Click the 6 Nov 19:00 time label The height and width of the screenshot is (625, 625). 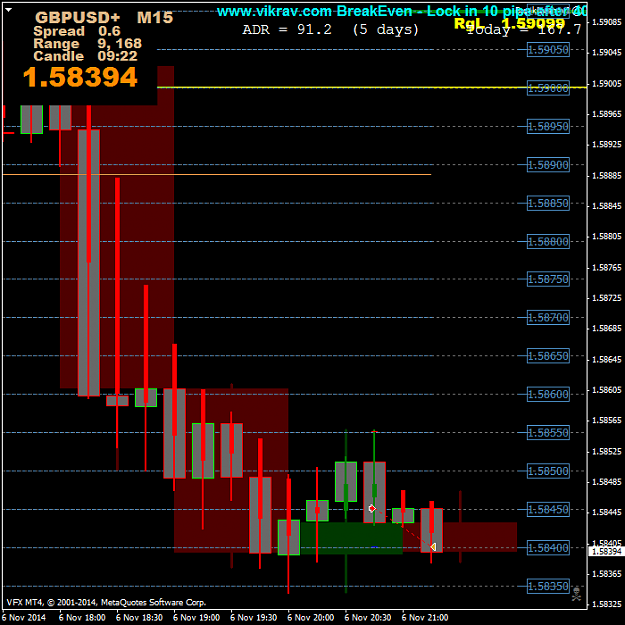click(x=197, y=617)
